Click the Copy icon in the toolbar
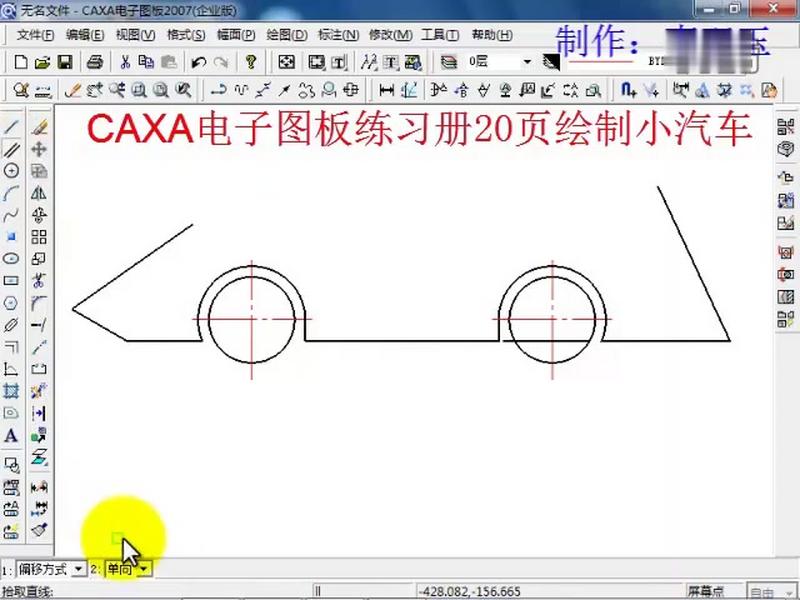 pos(146,62)
